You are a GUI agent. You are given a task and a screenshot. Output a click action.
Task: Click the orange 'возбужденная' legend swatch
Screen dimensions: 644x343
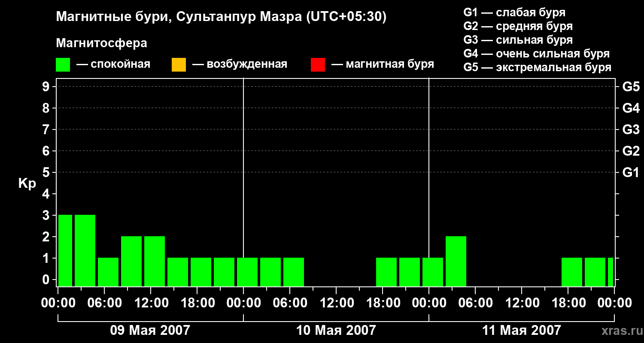click(179, 65)
